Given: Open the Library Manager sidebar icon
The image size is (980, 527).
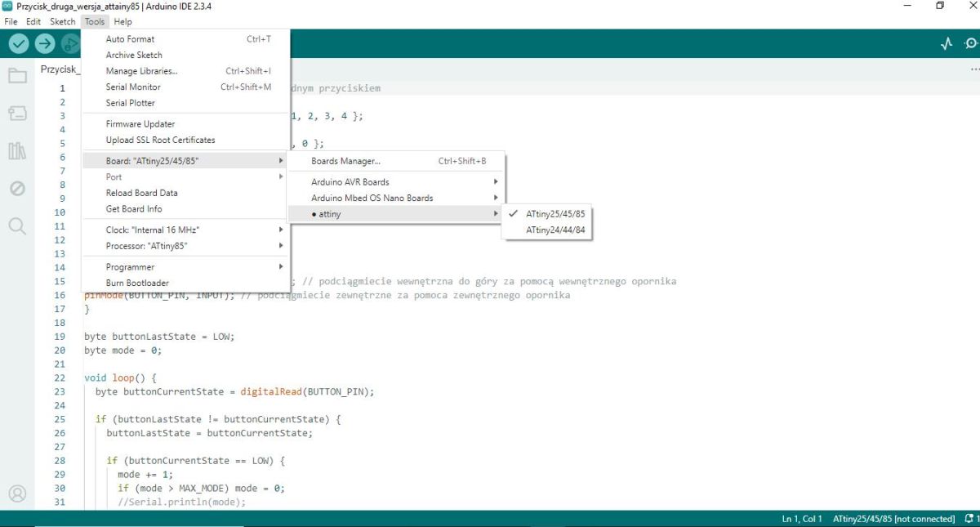Looking at the screenshot, I should pos(17,151).
